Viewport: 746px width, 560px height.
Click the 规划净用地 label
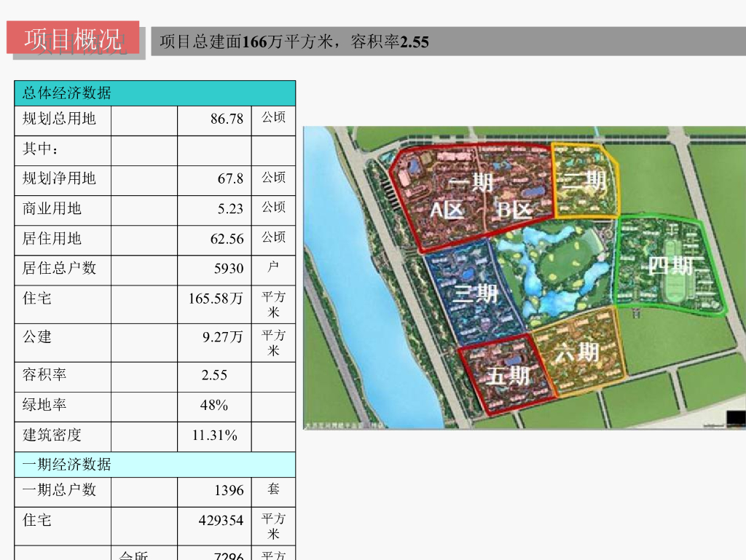[59, 178]
